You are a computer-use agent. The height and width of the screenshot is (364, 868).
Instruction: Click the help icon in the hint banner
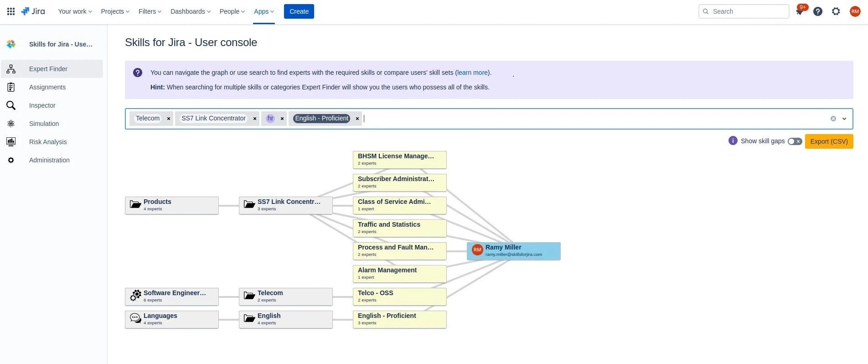[x=138, y=73]
